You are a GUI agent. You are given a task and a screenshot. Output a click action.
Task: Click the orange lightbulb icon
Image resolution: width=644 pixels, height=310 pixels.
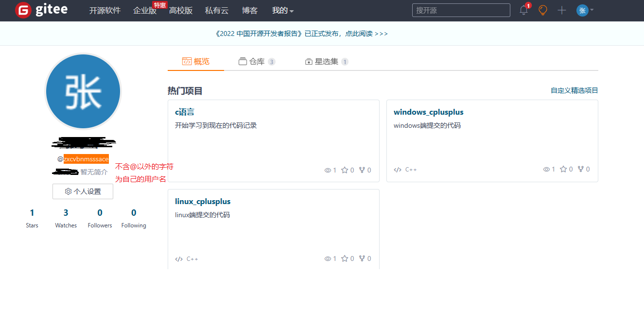click(x=543, y=10)
